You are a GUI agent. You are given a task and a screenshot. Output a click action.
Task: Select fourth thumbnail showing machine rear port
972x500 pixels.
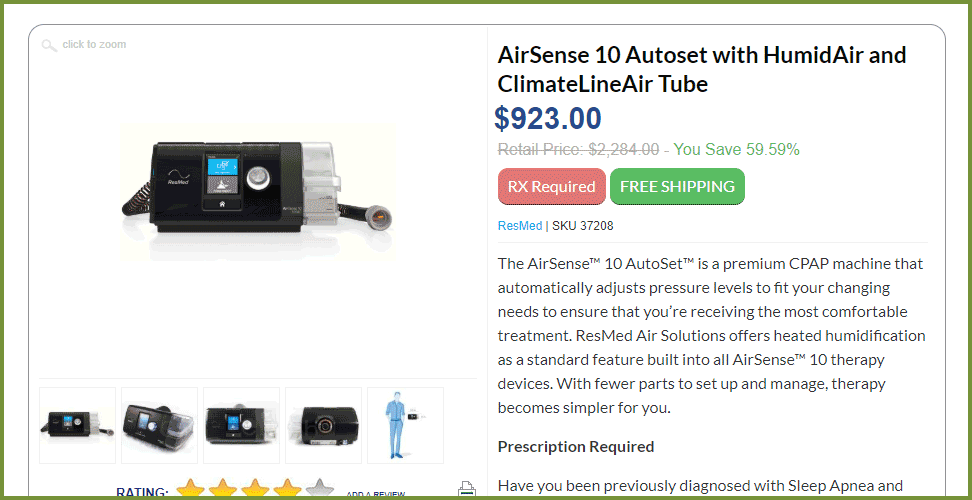pyautogui.click(x=324, y=426)
